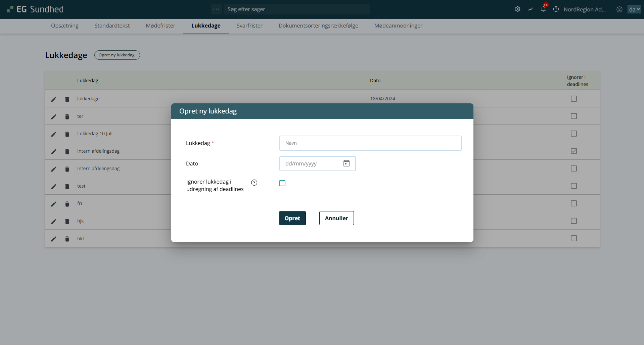Open the 'da' language dropdown
Viewport: 644px width, 345px height.
[x=634, y=9]
